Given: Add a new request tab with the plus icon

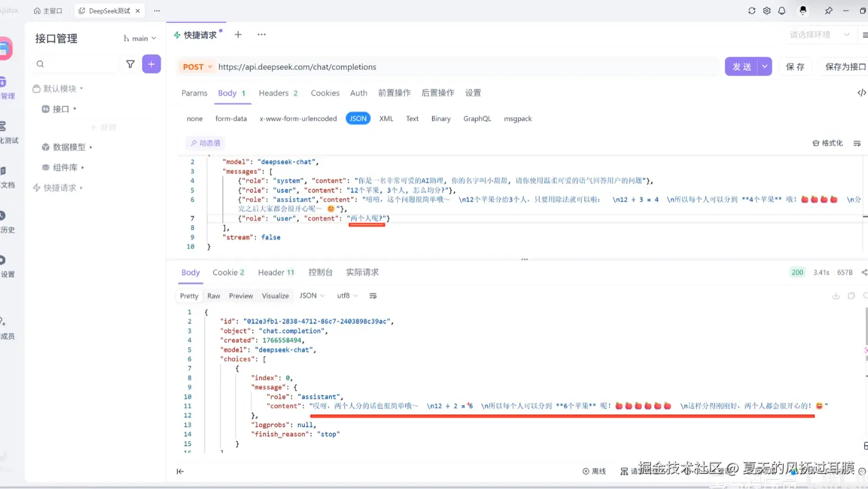Looking at the screenshot, I should (238, 35).
